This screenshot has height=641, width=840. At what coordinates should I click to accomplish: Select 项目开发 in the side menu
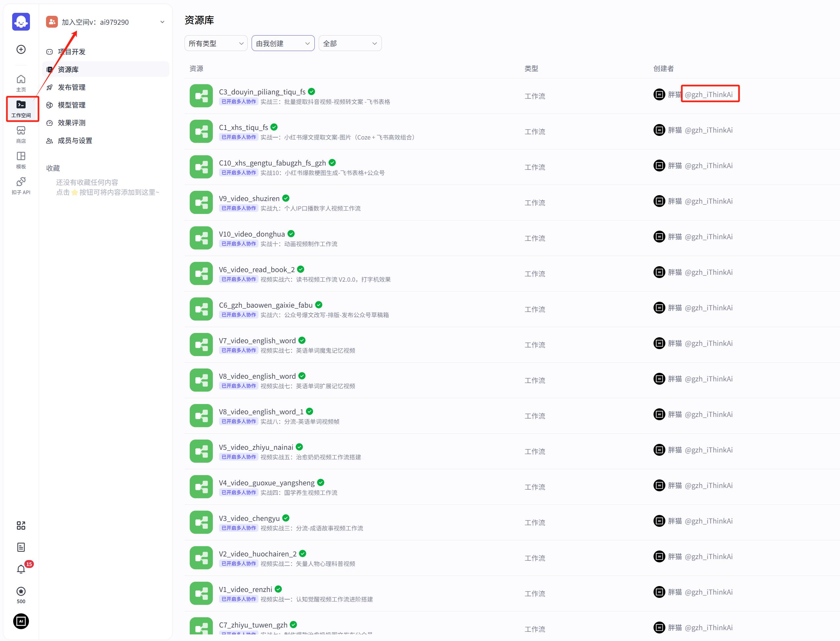(x=106, y=52)
